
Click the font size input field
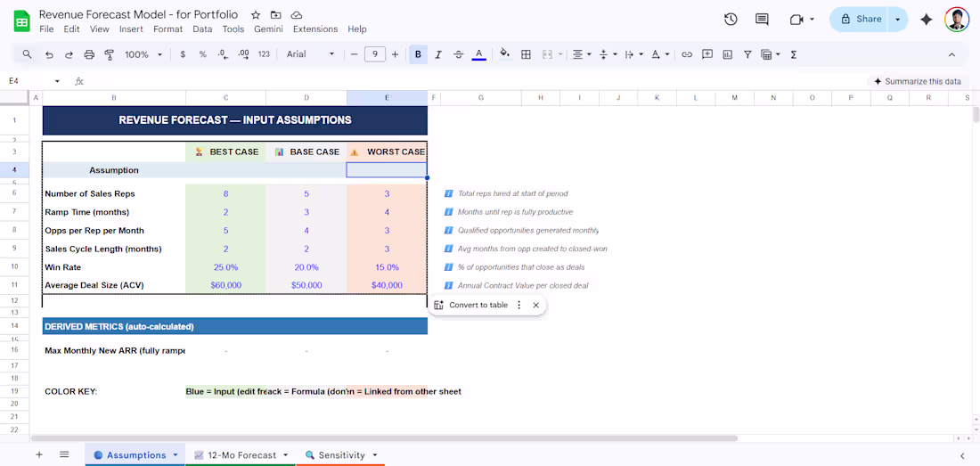374,54
